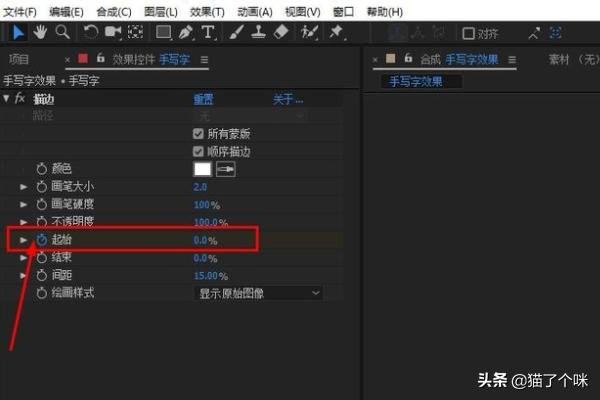The width and height of the screenshot is (600, 400).
Task: Click 重置 to reset the effect
Action: click(202, 99)
